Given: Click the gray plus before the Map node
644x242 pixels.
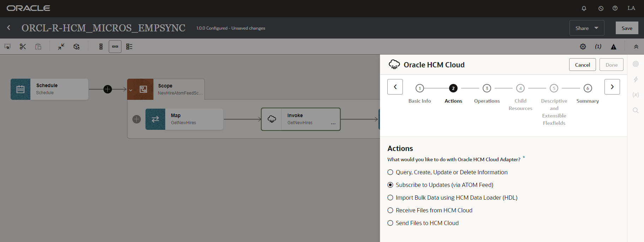Looking at the screenshot, I should point(137,119).
